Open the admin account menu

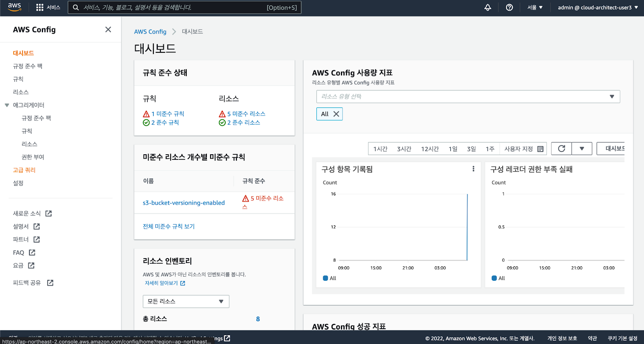tap(598, 7)
